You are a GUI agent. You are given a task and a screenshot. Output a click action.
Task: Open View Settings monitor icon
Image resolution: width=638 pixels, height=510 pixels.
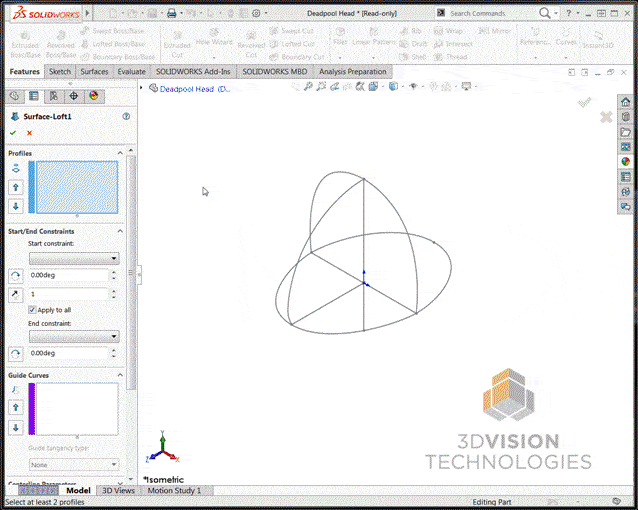(x=466, y=86)
